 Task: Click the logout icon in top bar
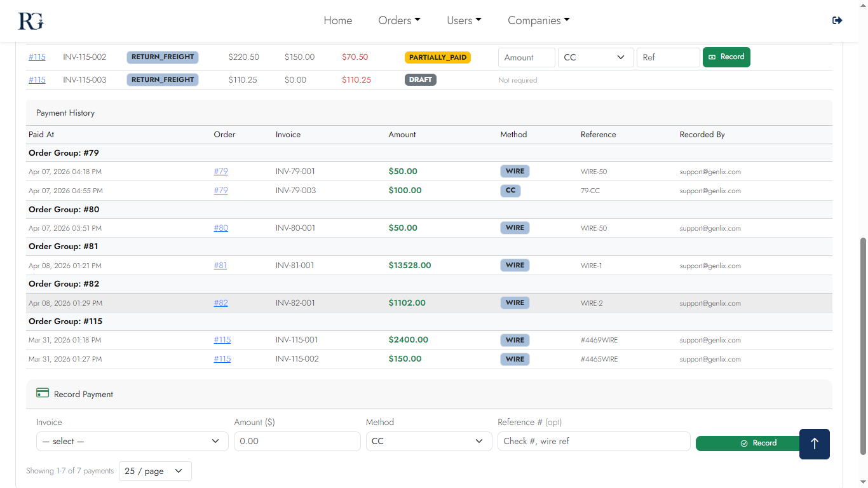(x=837, y=20)
